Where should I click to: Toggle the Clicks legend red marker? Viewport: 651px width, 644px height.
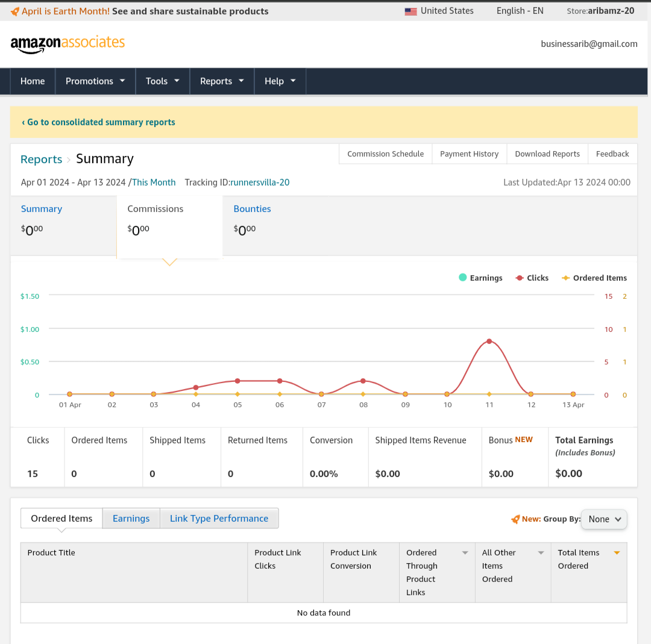click(520, 278)
